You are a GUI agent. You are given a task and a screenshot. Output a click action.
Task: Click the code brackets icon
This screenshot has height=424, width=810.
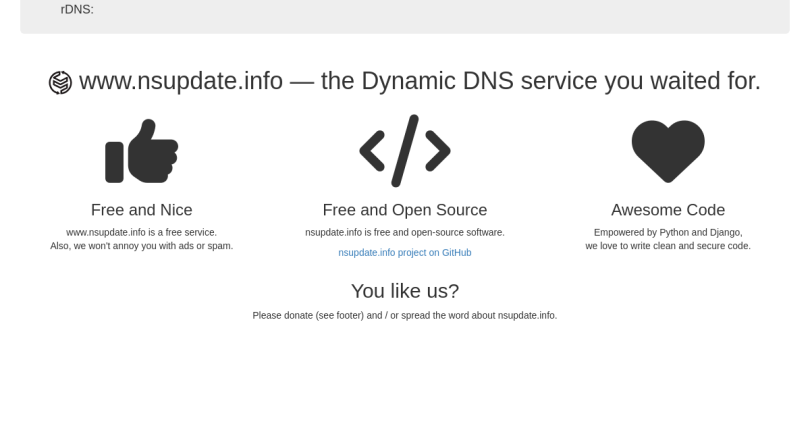405,151
